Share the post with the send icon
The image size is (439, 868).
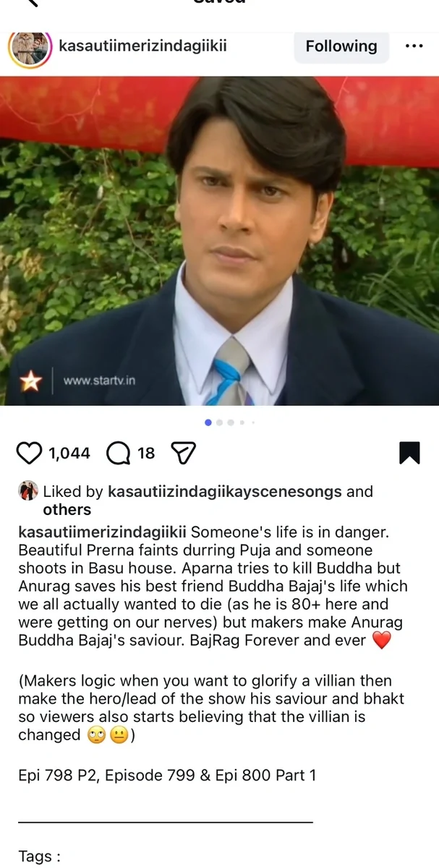pyautogui.click(x=184, y=454)
